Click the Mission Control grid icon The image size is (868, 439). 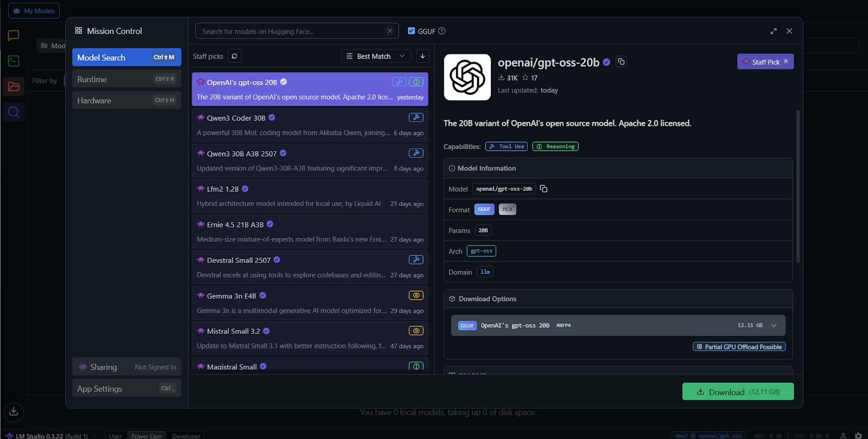click(79, 31)
